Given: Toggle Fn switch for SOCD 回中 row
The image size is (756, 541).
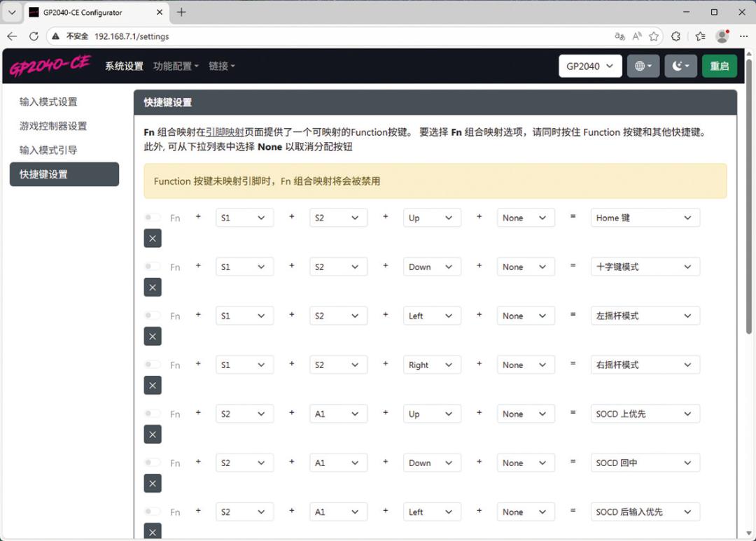Looking at the screenshot, I should 153,463.
